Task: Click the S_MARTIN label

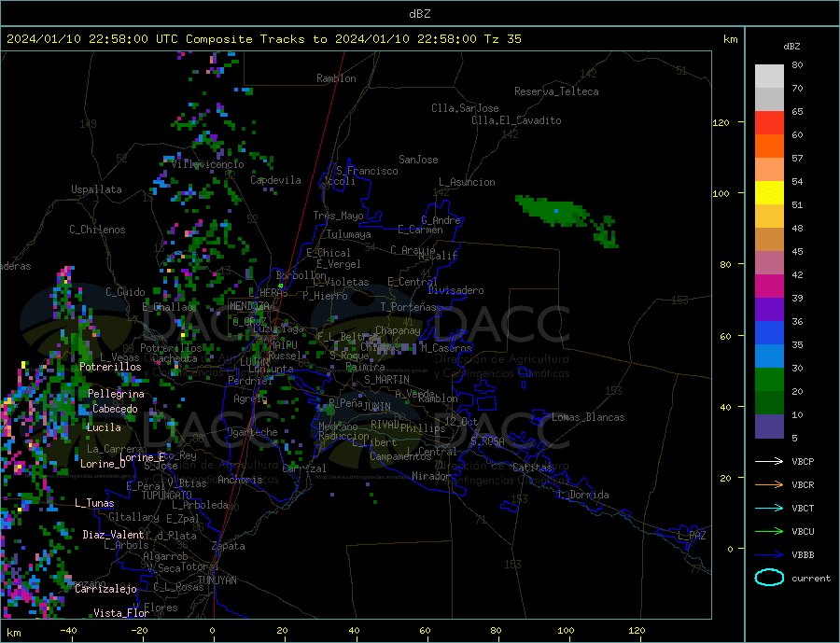Action: click(386, 380)
